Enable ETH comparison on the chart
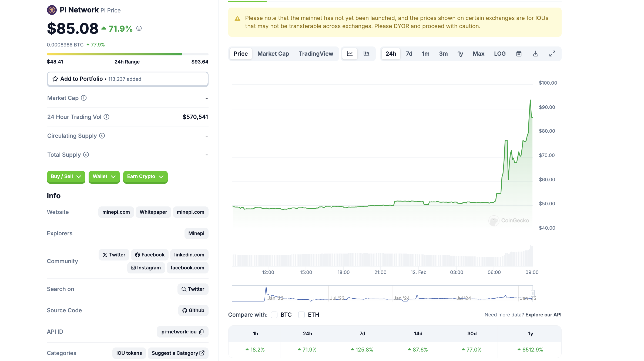 tap(301, 315)
